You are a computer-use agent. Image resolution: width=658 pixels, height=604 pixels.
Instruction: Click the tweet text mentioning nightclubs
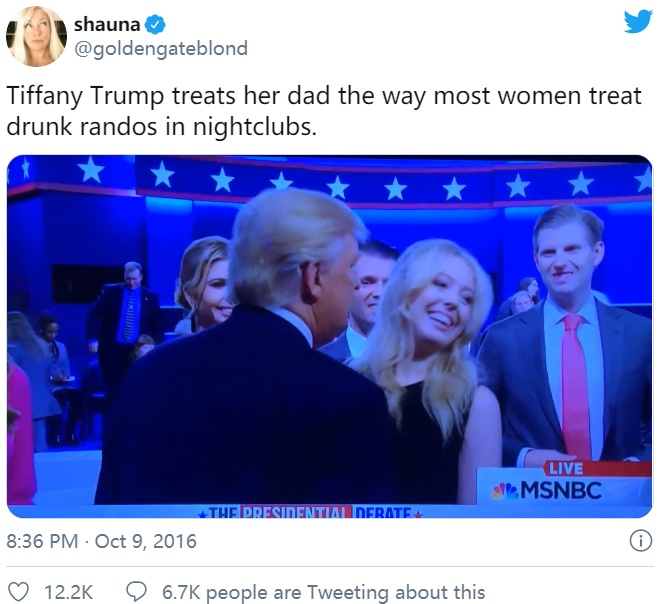pyautogui.click(x=324, y=111)
